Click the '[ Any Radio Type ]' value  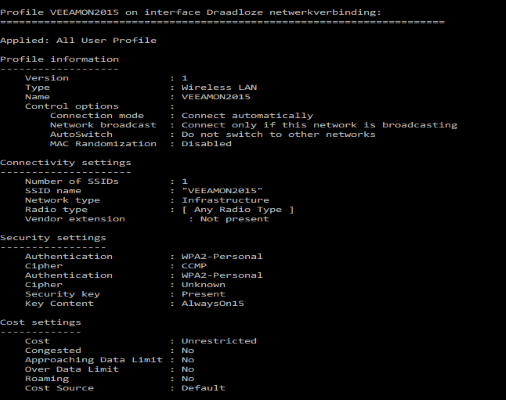(x=238, y=210)
